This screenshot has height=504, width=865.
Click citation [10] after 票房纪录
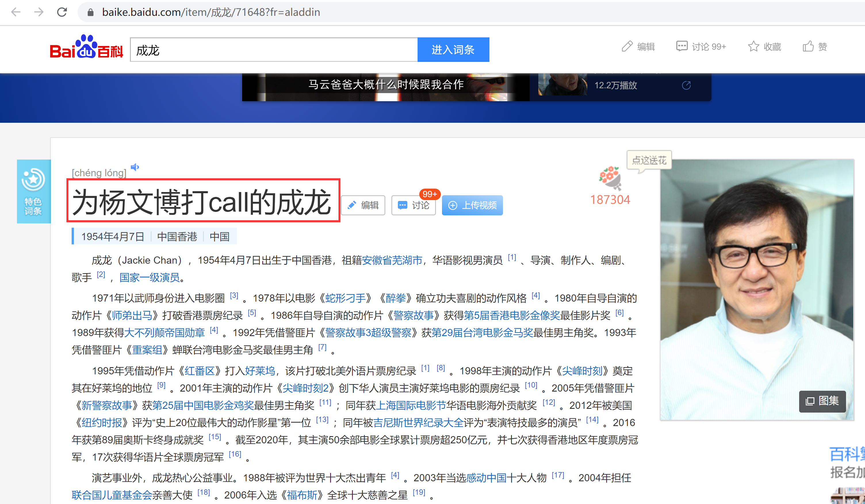tap(531, 385)
